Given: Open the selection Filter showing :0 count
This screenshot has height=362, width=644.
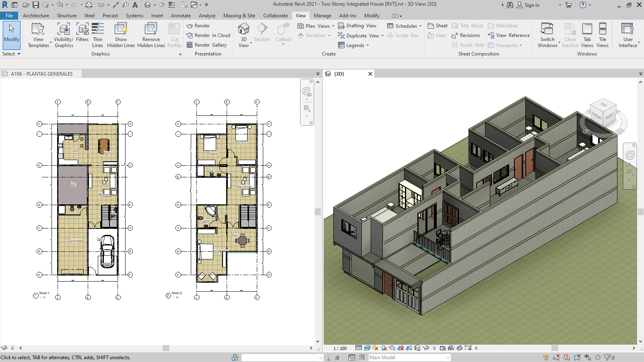Looking at the screenshot, I should click(x=607, y=358).
